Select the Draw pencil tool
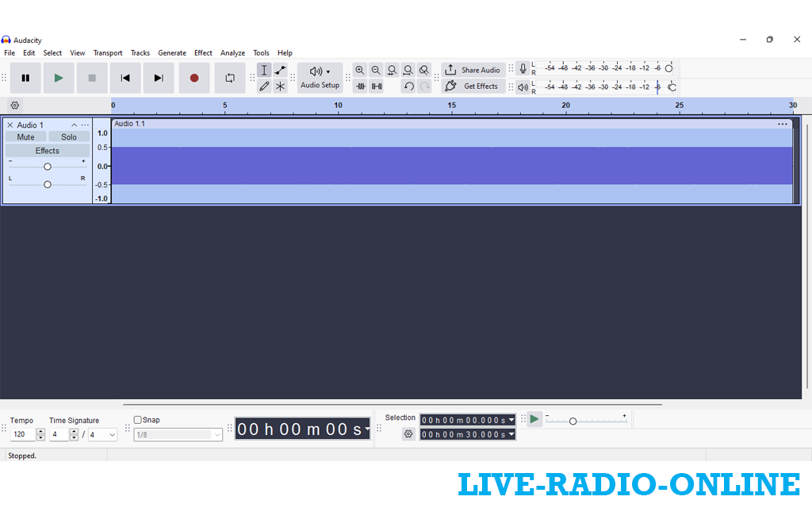The height and width of the screenshot is (508, 812). point(264,86)
